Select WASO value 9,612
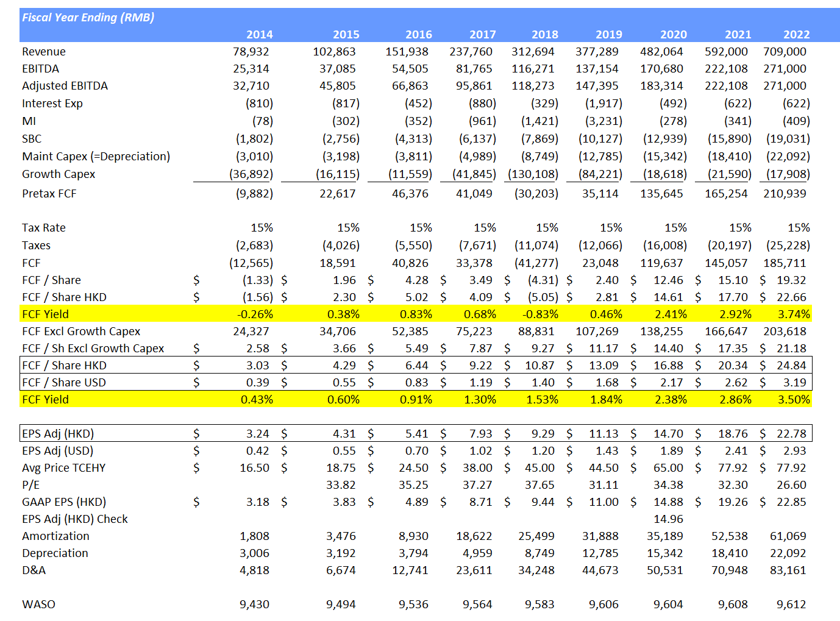840x621 pixels. point(791,605)
